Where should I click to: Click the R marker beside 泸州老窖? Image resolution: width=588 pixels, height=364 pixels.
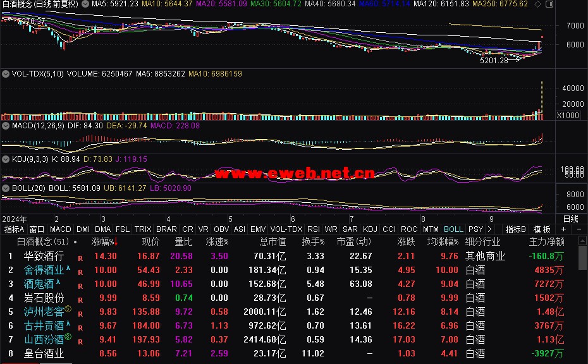click(x=80, y=314)
